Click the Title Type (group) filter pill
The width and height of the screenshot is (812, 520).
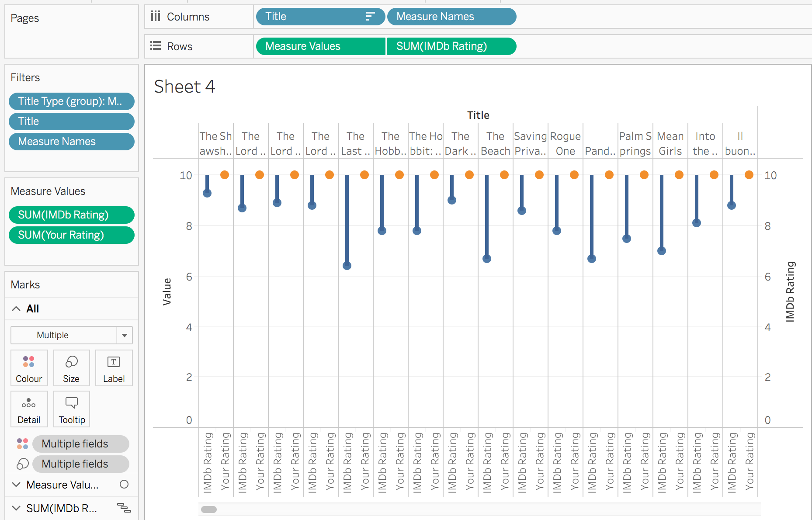click(71, 101)
